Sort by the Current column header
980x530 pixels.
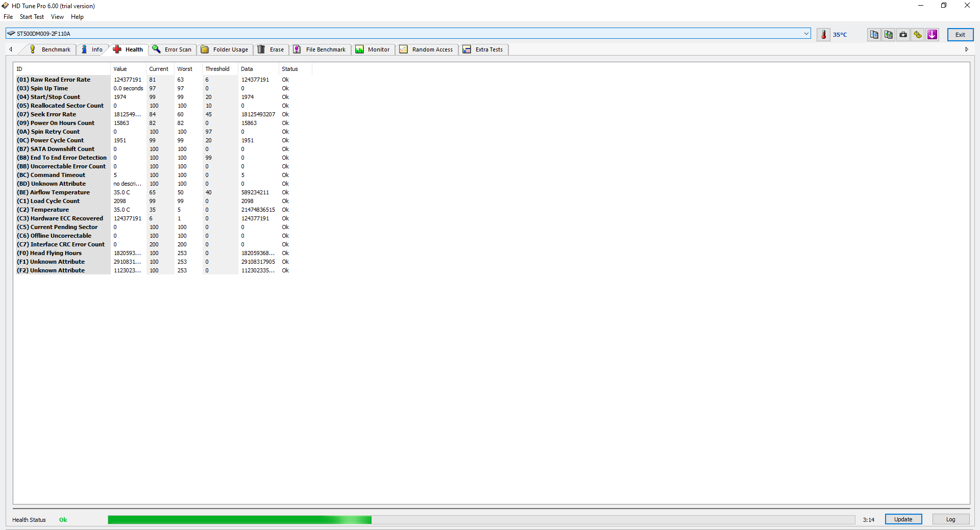coord(160,69)
